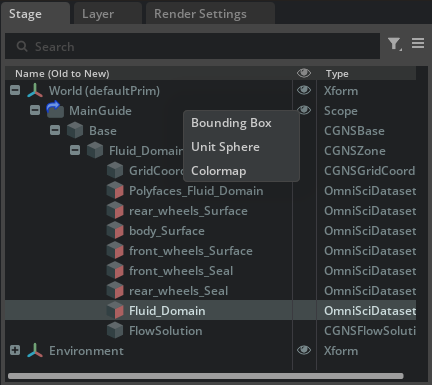Viewport: 432px width, 385px height.
Task: Sort by Name (Old to New) header
Action: click(x=62, y=73)
